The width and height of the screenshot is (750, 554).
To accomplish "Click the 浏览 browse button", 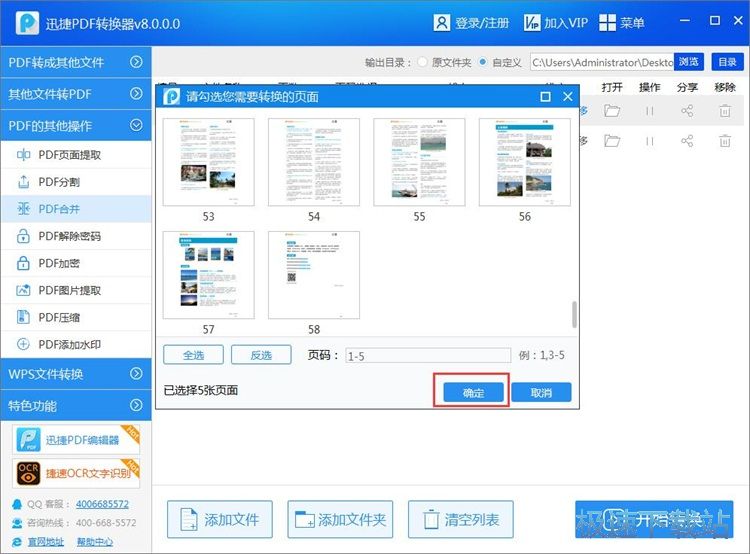I will point(688,62).
